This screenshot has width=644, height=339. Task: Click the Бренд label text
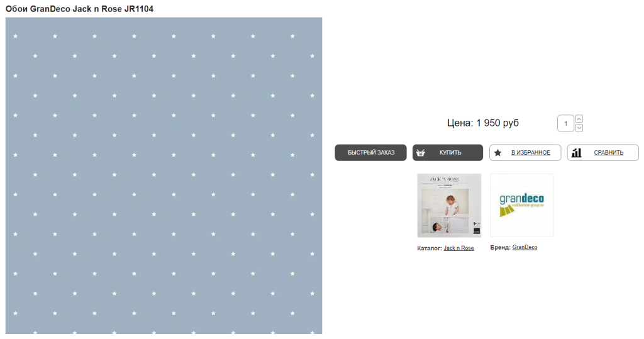tap(500, 247)
